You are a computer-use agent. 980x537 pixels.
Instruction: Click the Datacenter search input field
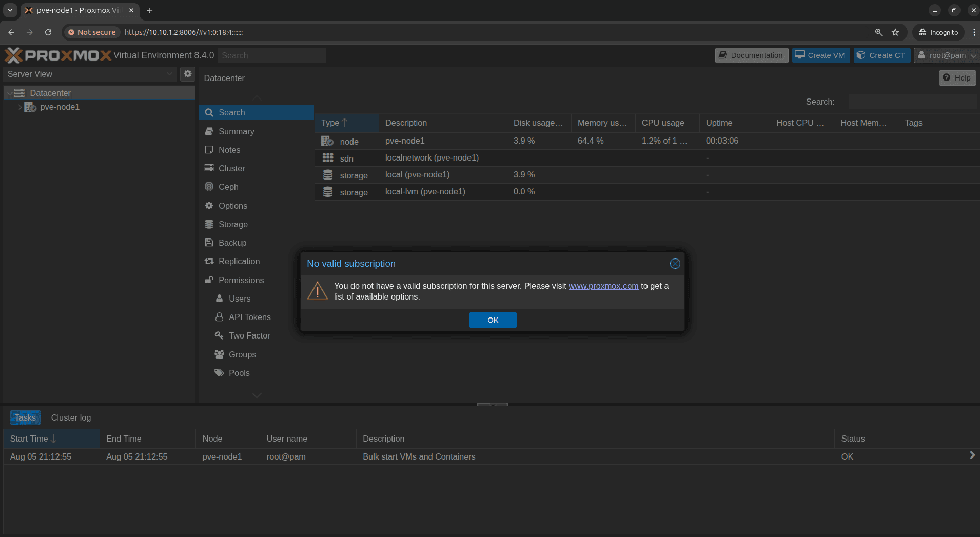tap(912, 102)
